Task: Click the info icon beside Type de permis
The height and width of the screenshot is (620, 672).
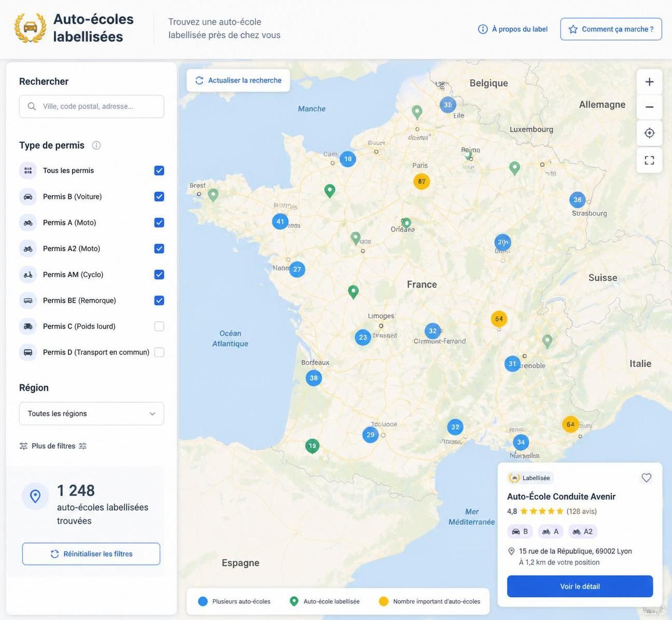Action: 96,145
